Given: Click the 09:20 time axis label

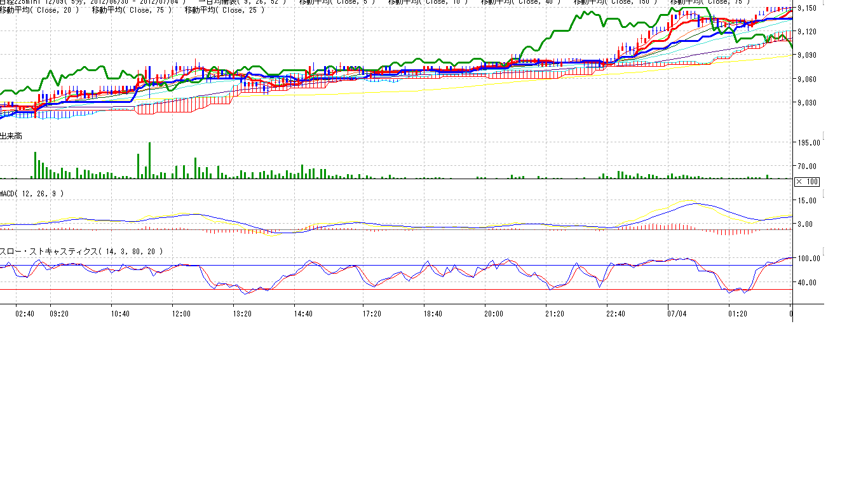Looking at the screenshot, I should (x=59, y=313).
